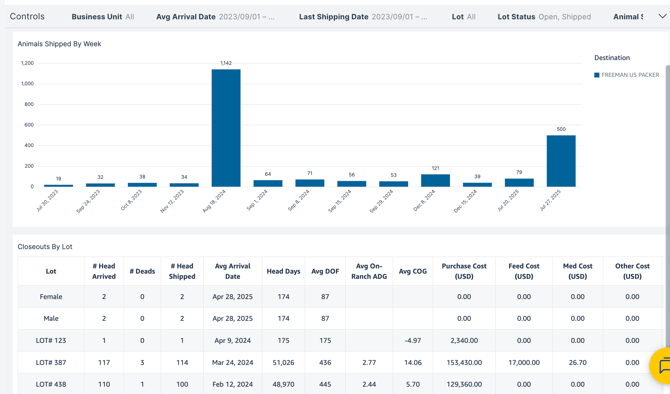Open the partially visible Animal filter
The image size is (670, 394).
coord(628,17)
